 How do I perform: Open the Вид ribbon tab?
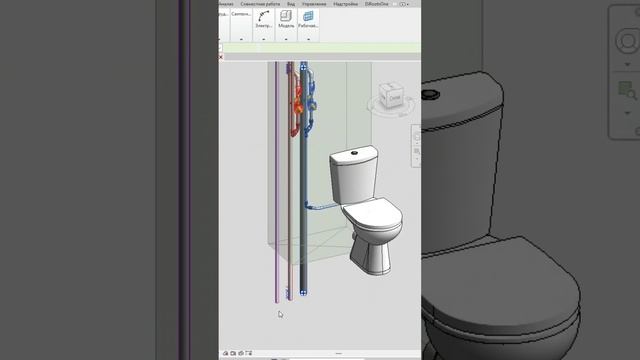coord(291,4)
